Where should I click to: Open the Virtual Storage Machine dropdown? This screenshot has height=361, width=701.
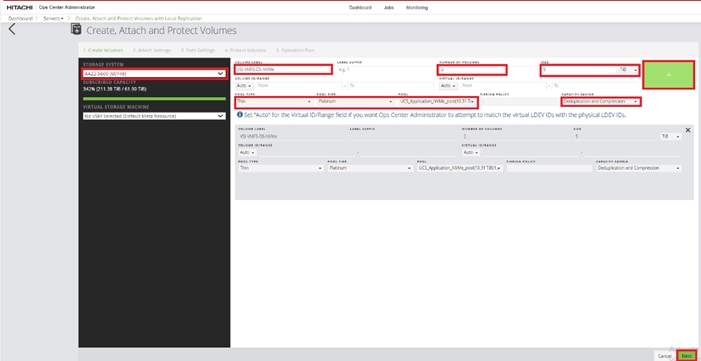coord(154,116)
